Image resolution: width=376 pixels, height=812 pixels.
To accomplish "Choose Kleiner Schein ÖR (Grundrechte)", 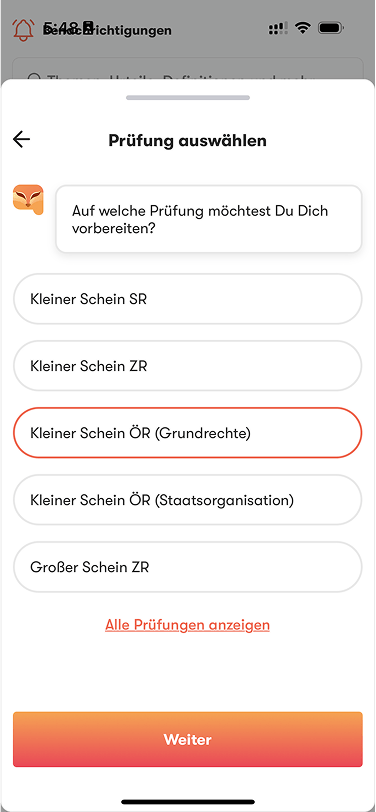I will [187, 433].
